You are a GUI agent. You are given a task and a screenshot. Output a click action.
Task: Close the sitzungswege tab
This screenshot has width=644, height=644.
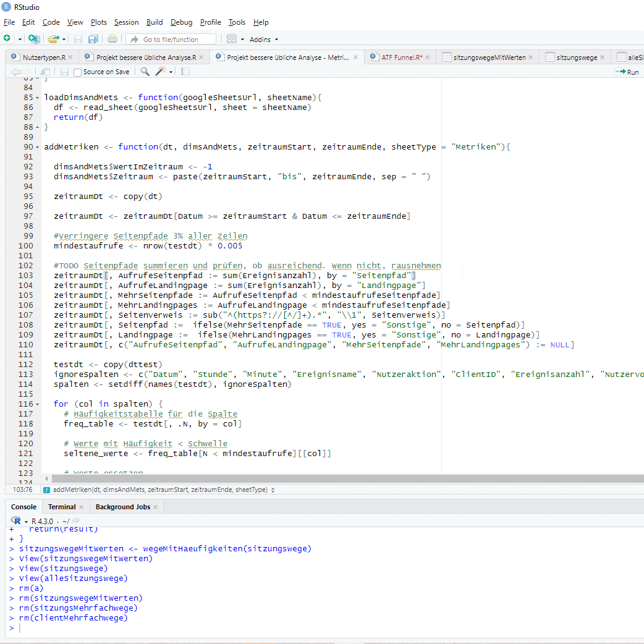click(602, 57)
